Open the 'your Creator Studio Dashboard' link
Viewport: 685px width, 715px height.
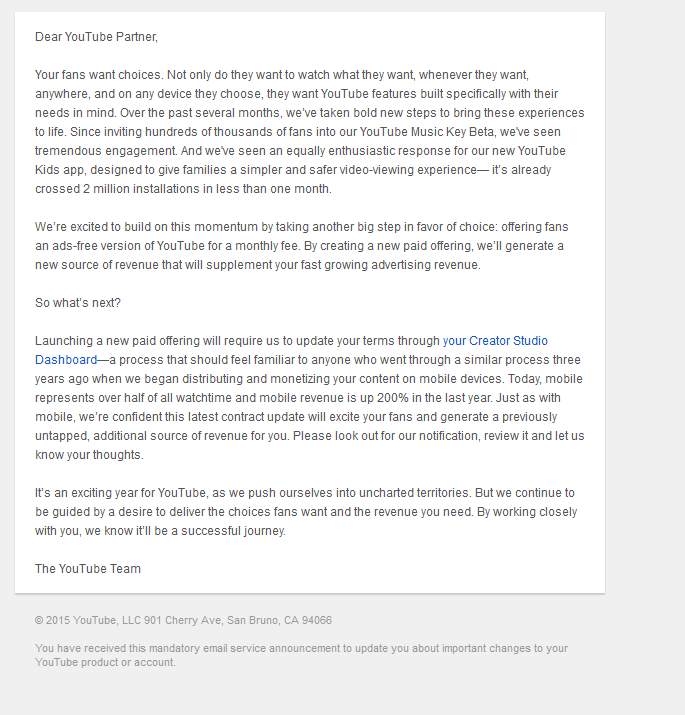pos(495,341)
